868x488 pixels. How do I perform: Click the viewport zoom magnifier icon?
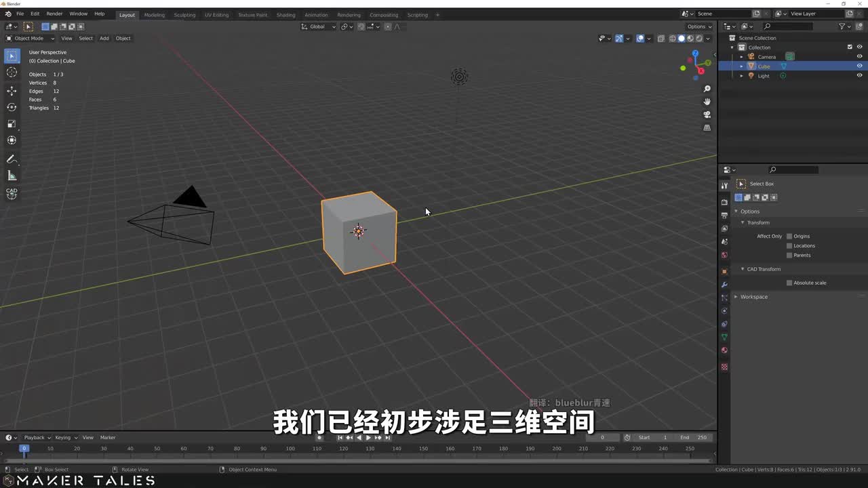(707, 89)
